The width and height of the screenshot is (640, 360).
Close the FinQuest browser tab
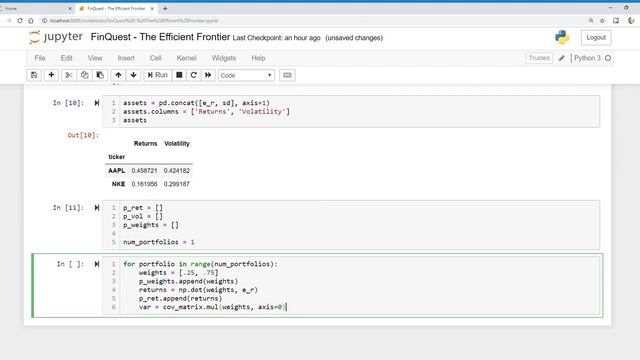point(152,8)
